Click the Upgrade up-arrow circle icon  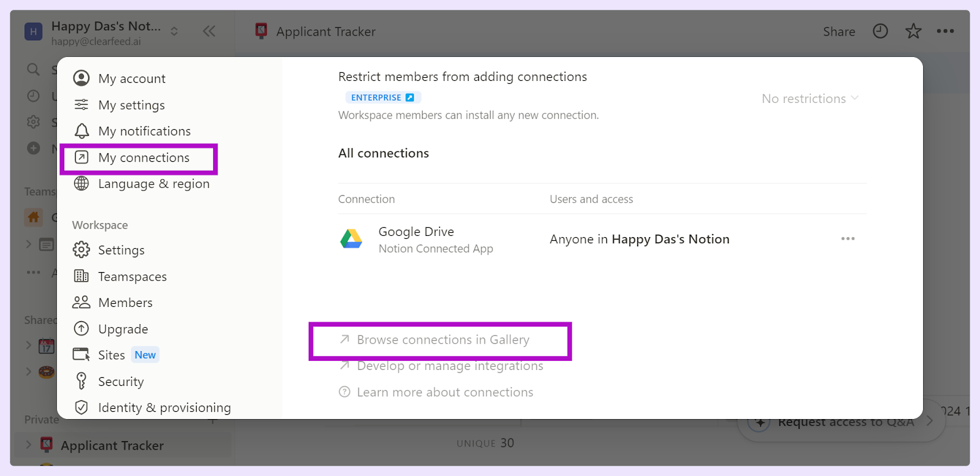click(x=81, y=328)
